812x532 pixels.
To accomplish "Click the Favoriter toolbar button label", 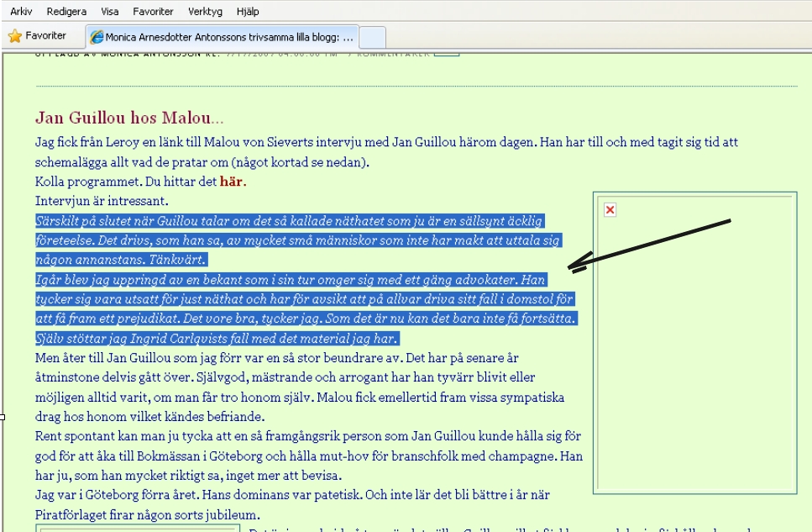I will 45,35.
